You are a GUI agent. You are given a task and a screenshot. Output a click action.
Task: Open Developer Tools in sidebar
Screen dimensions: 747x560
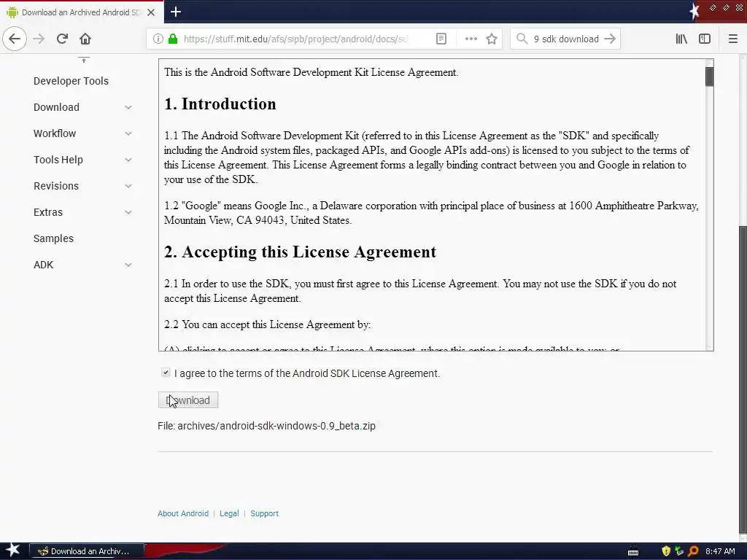(x=71, y=81)
